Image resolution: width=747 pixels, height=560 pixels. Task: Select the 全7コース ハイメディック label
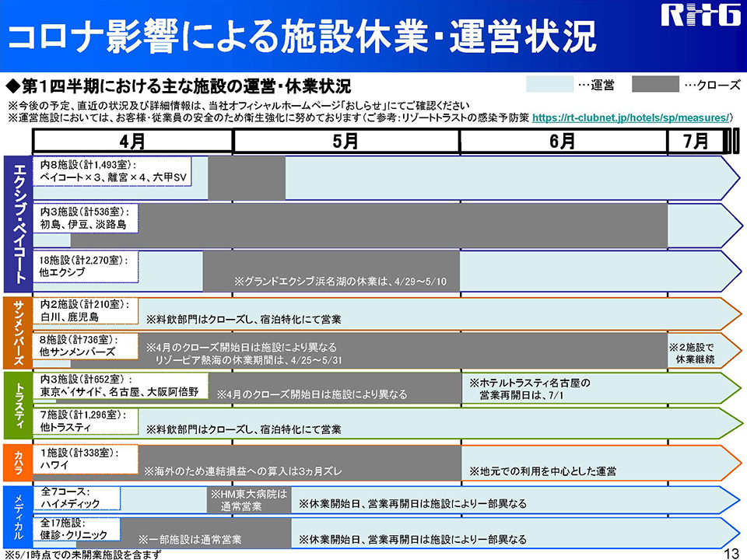click(77, 498)
